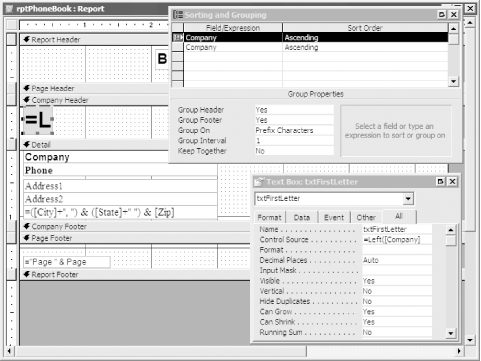This screenshot has height=361, width=481.
Task: Click the Can Grow property value
Action: pyautogui.click(x=397, y=312)
